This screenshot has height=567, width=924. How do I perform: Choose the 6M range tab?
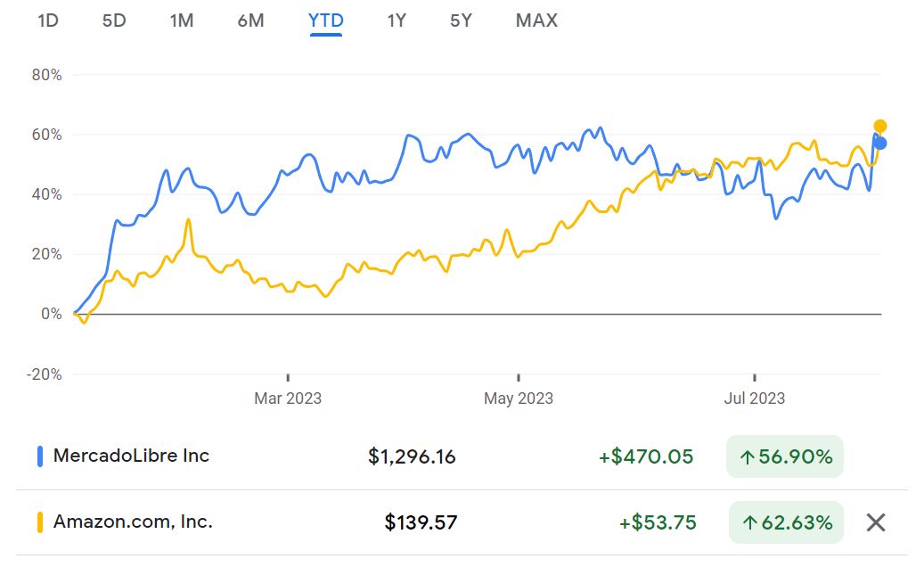pos(251,20)
